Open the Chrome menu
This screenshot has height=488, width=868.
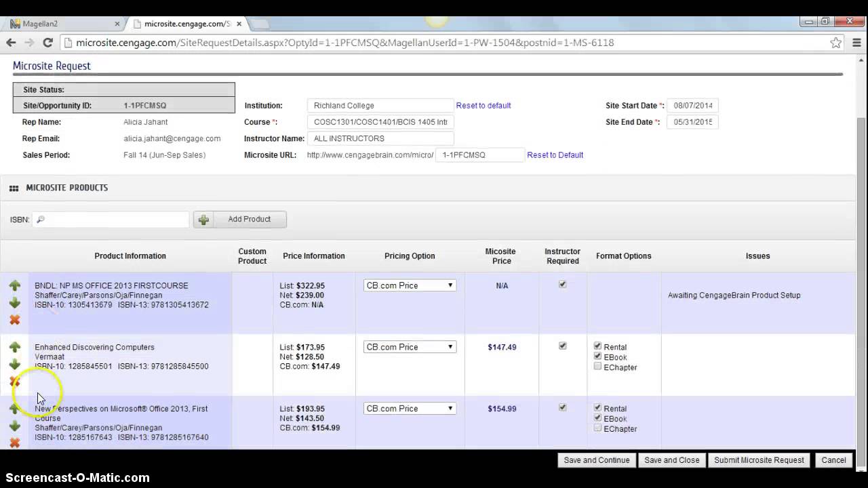[x=856, y=43]
